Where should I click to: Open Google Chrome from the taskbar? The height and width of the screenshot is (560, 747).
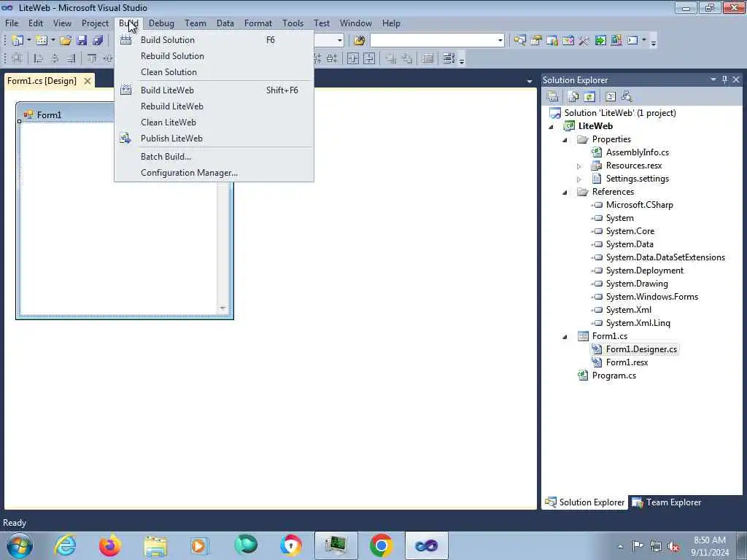[381, 545]
